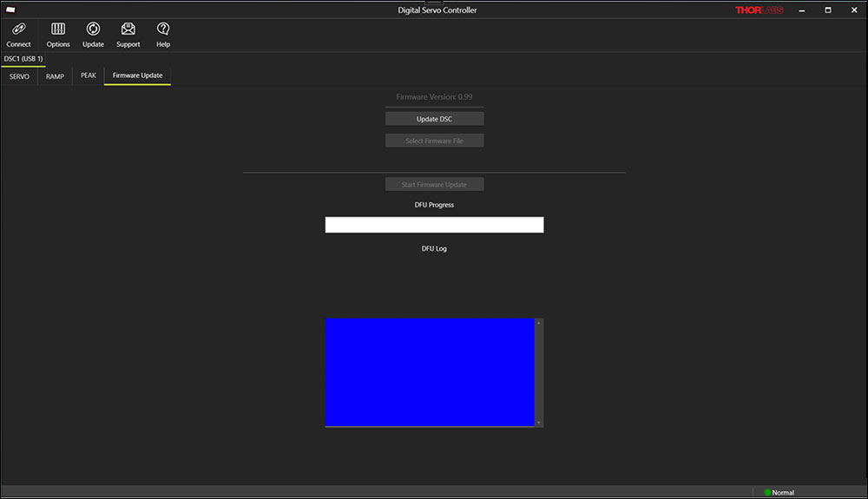Click the DFU Log scroll down arrow
Viewport: 868px width, 499px height.
click(539, 422)
